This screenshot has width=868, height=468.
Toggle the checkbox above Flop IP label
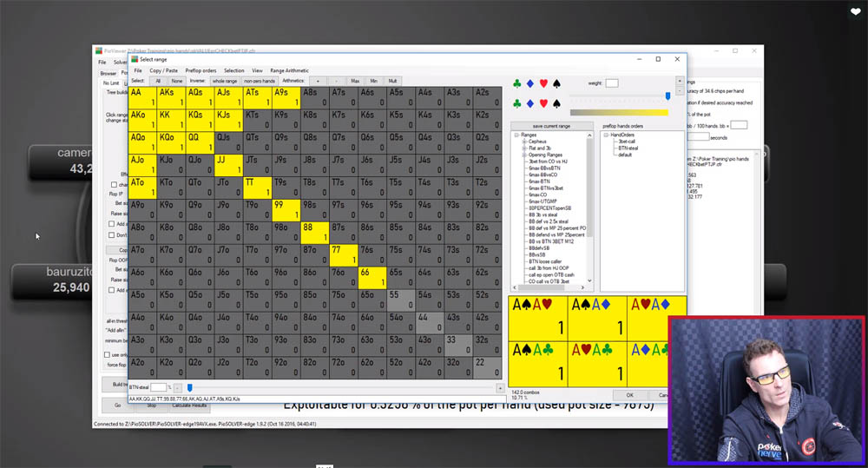pyautogui.click(x=114, y=184)
